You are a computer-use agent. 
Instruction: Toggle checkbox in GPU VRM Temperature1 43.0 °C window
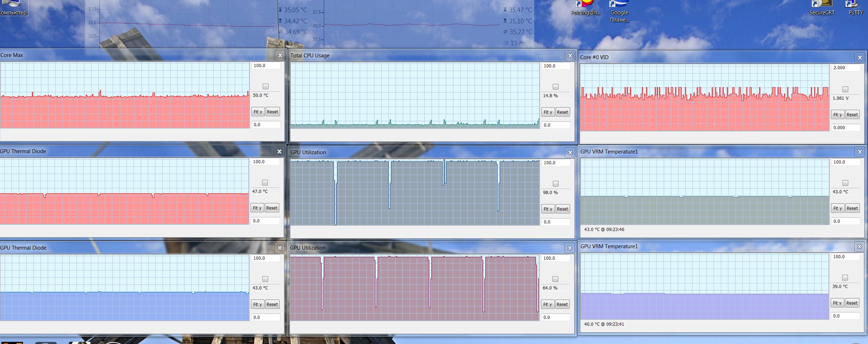(845, 183)
